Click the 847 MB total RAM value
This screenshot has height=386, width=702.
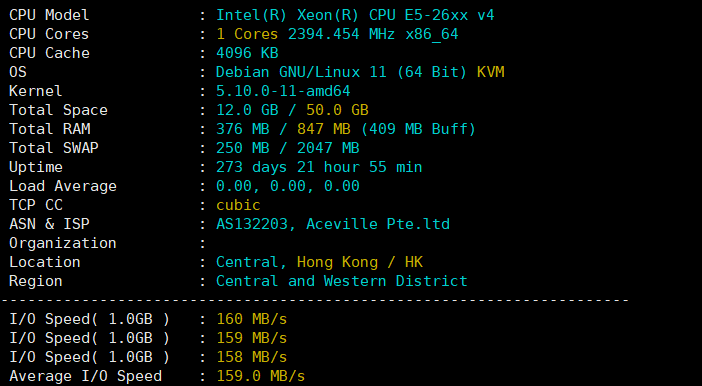pos(324,129)
